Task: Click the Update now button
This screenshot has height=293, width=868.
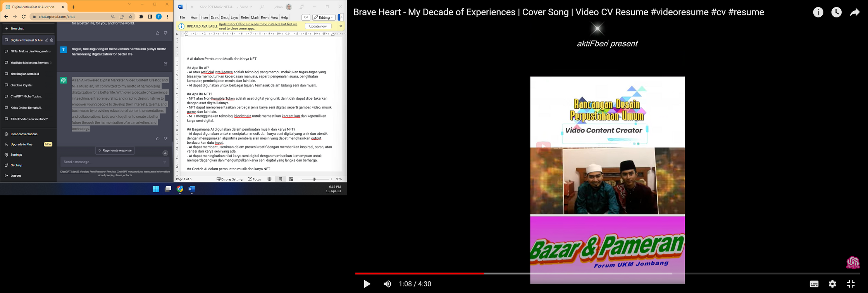Action: (318, 26)
